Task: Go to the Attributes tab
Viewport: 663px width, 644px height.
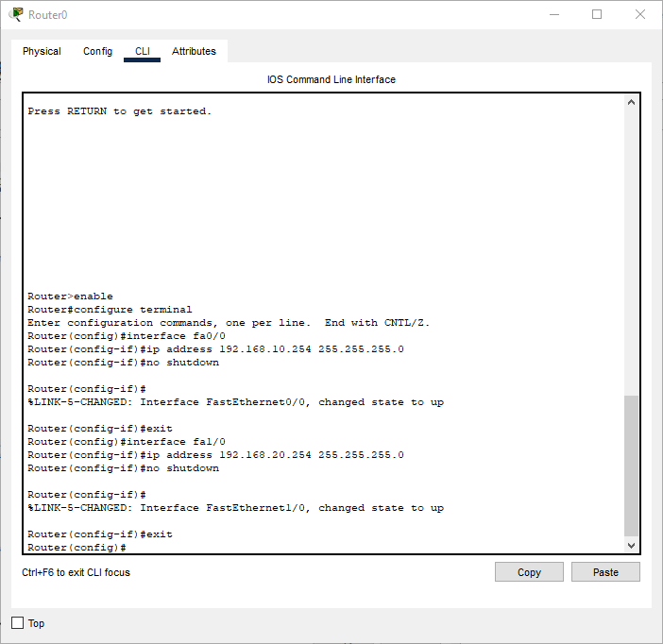Action: pyautogui.click(x=194, y=51)
